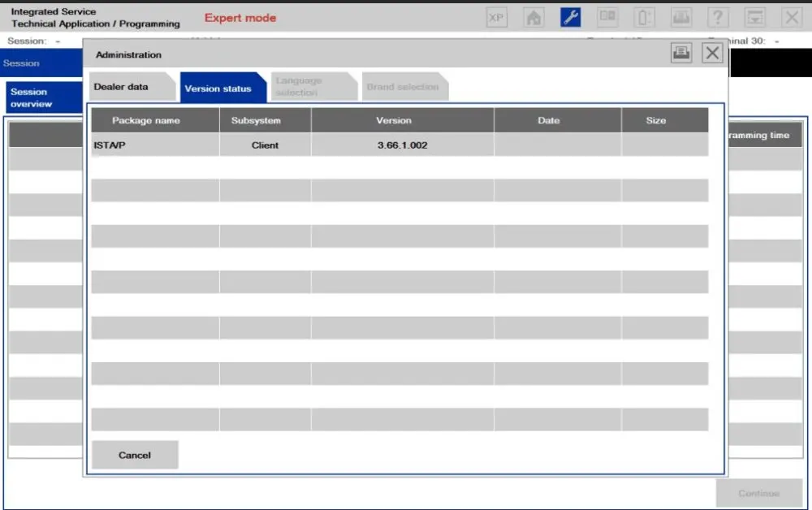The height and width of the screenshot is (510, 812).
Task: Click the window display icon beside Help
Action: point(754,16)
